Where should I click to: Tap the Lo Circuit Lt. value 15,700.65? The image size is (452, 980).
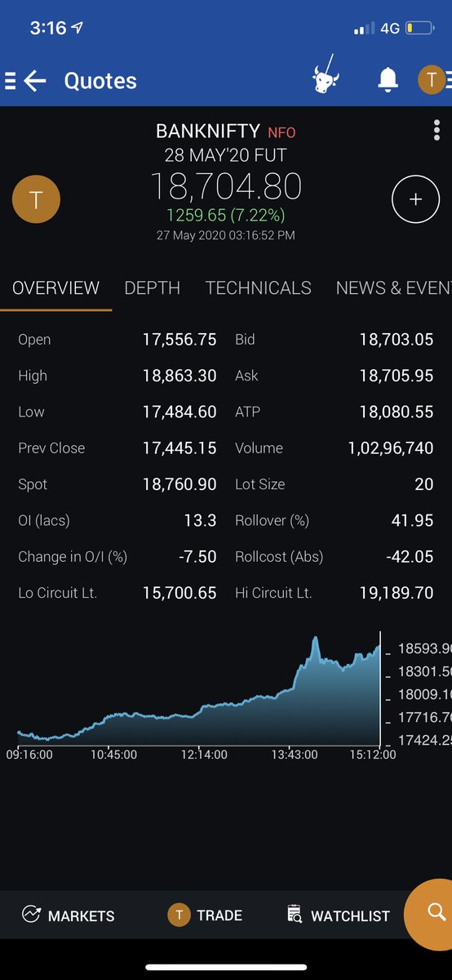point(179,593)
